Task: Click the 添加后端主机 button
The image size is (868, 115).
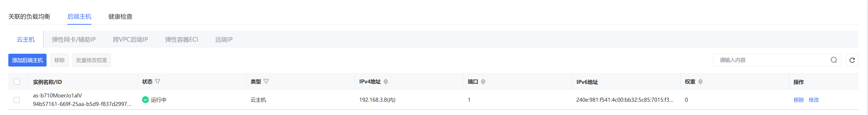Action: [x=27, y=60]
